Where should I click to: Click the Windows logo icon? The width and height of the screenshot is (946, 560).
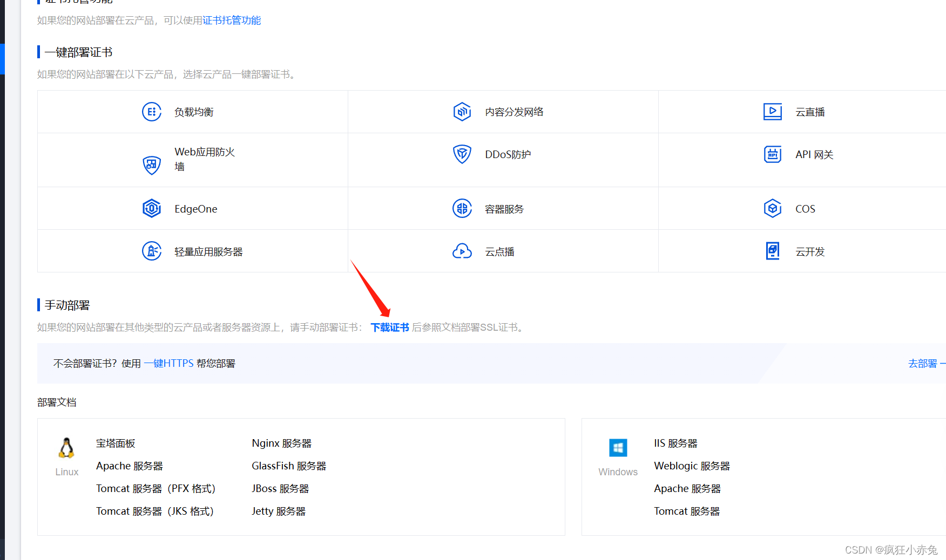point(618,448)
